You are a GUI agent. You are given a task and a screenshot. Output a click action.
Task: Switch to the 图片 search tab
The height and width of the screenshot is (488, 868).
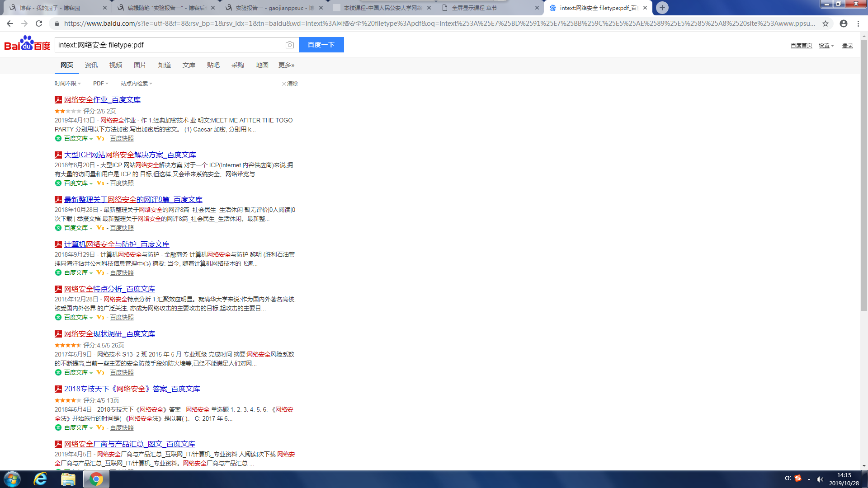140,65
